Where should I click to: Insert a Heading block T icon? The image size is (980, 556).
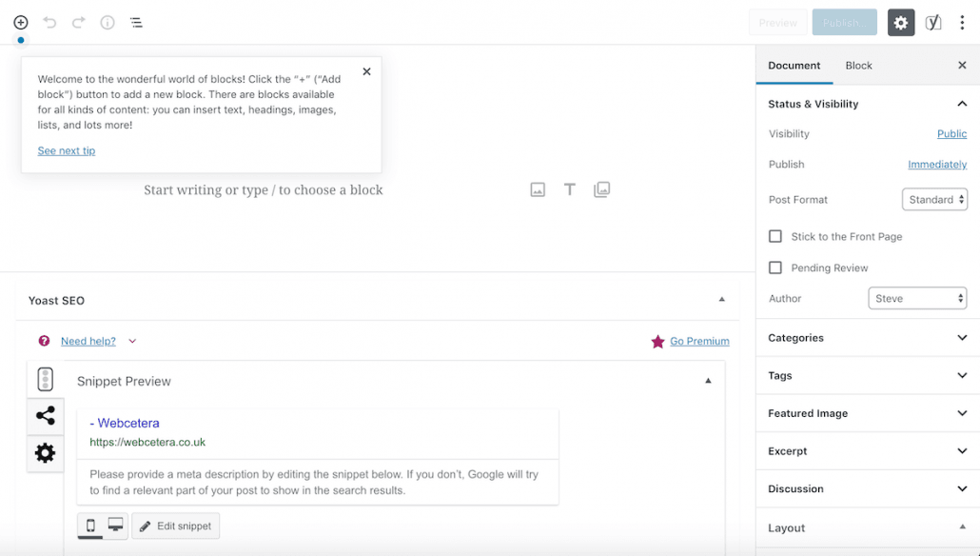pos(569,189)
